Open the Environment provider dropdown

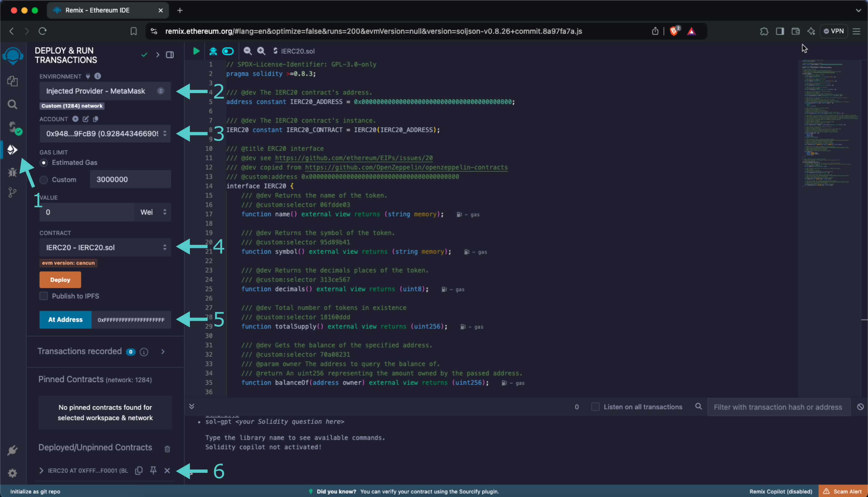pos(105,91)
